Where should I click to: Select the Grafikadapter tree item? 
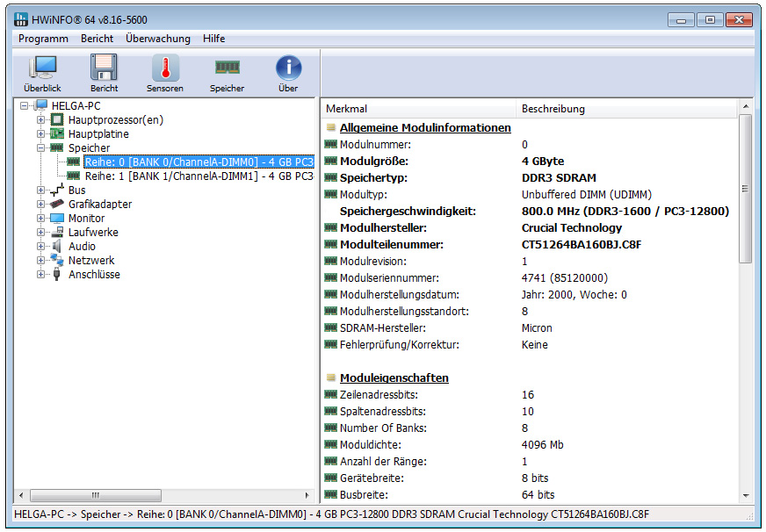[99, 205]
